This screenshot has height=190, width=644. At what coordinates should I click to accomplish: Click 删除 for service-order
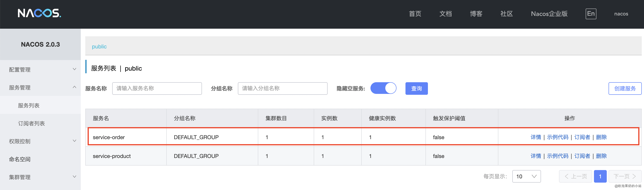[601, 137]
